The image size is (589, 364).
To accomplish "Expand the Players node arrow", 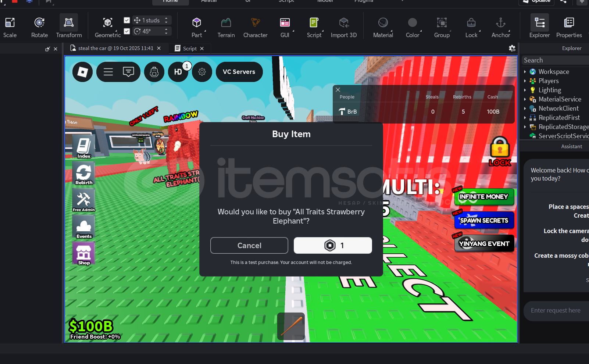I will point(525,81).
